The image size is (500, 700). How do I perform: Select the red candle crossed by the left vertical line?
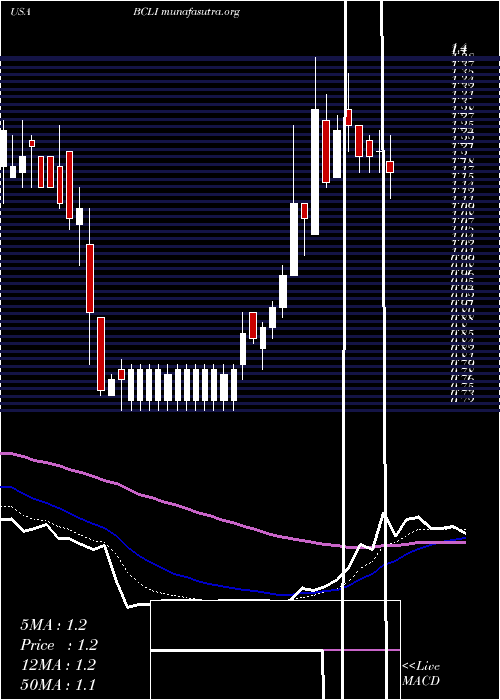[x=348, y=117]
